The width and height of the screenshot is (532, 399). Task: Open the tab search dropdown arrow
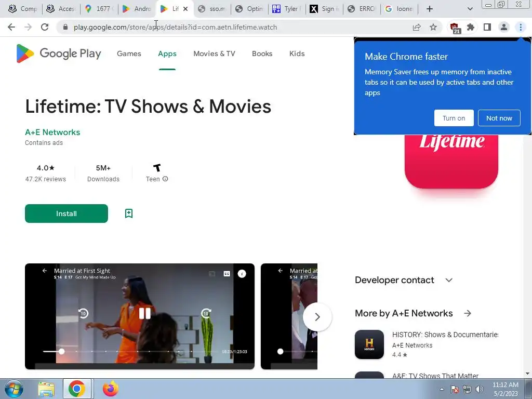coord(470,9)
